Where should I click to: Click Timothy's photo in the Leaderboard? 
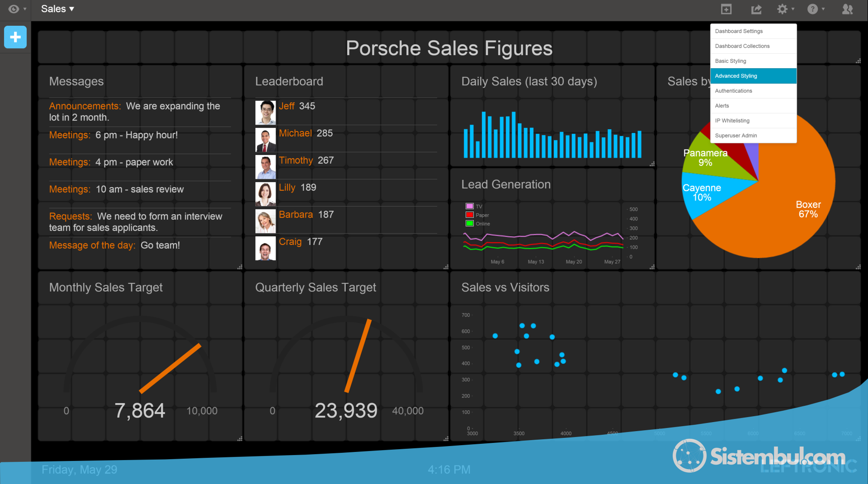pos(265,167)
